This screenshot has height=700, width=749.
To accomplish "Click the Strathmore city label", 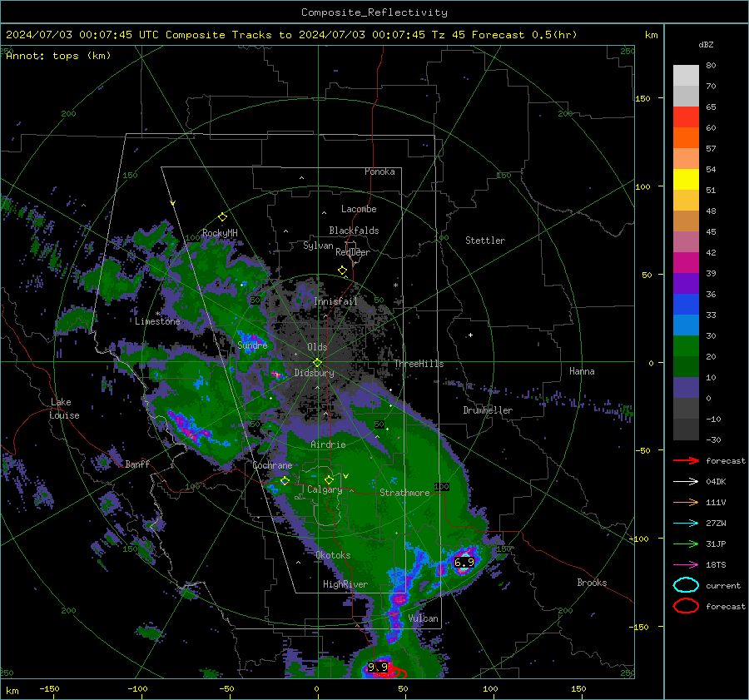I will pos(404,493).
